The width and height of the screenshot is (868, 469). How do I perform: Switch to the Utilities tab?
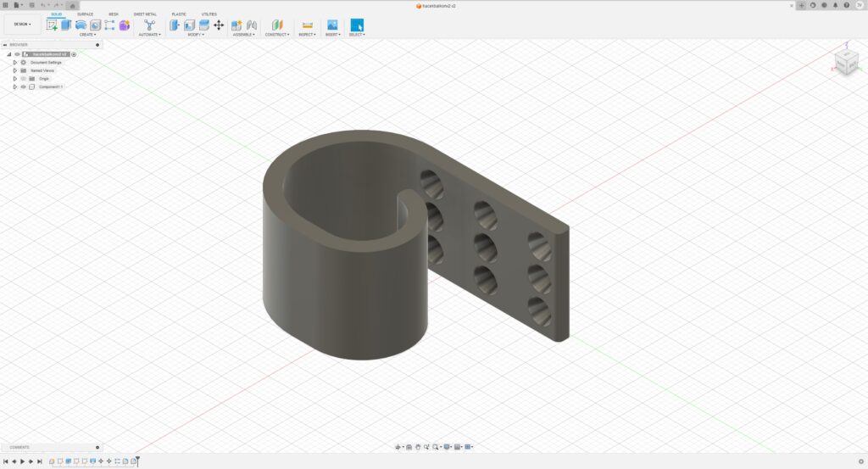coord(209,14)
